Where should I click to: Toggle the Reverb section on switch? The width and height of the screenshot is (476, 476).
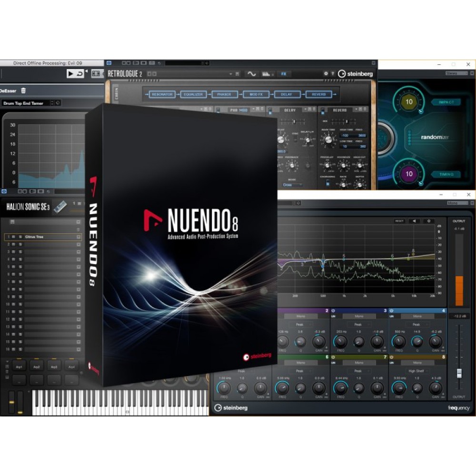click(323, 111)
